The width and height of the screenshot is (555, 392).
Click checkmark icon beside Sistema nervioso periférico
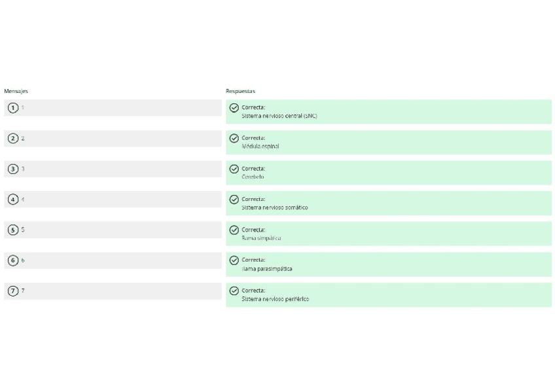coord(234,291)
